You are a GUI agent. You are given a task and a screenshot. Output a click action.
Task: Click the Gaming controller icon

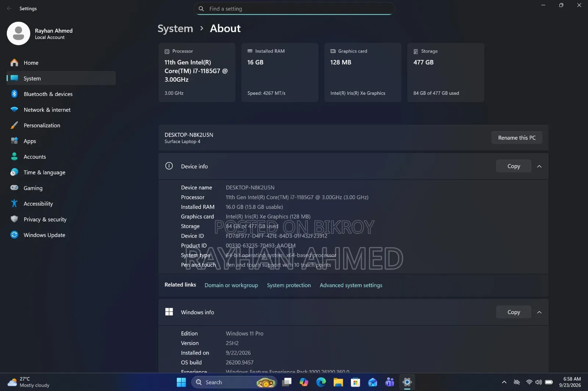tap(14, 188)
